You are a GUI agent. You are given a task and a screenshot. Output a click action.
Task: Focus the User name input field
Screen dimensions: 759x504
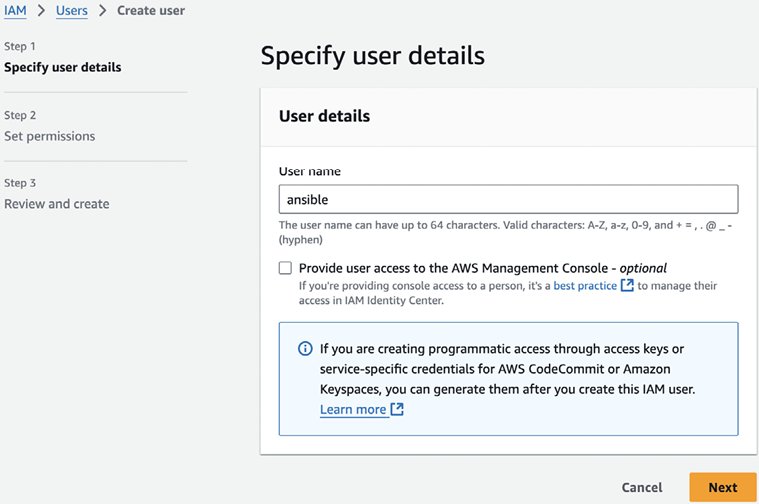[508, 199]
